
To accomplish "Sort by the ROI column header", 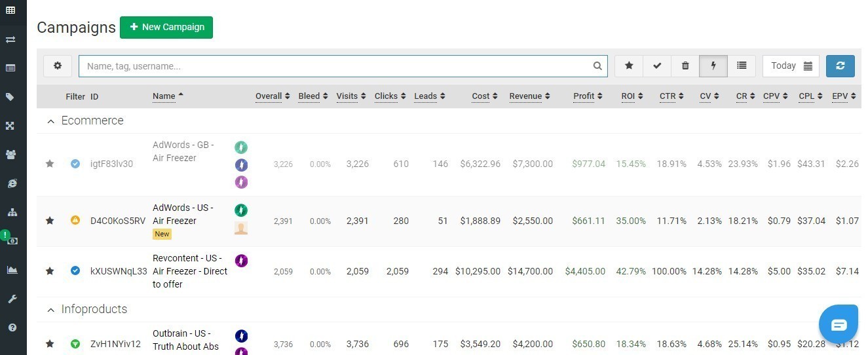I will [632, 96].
